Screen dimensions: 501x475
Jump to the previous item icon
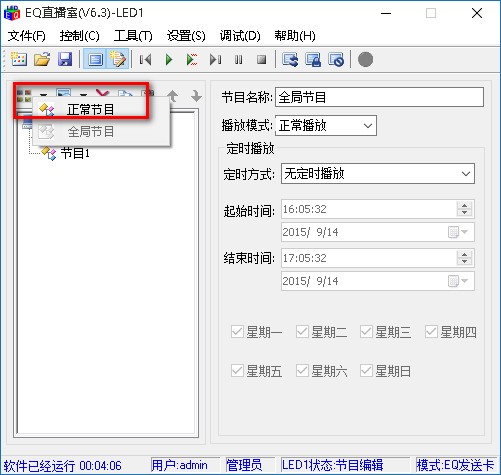click(145, 60)
